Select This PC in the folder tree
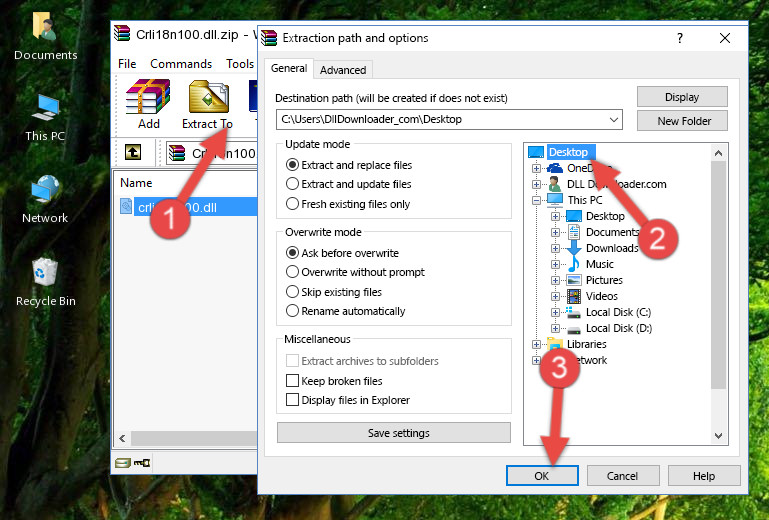The width and height of the screenshot is (769, 520). click(x=575, y=200)
